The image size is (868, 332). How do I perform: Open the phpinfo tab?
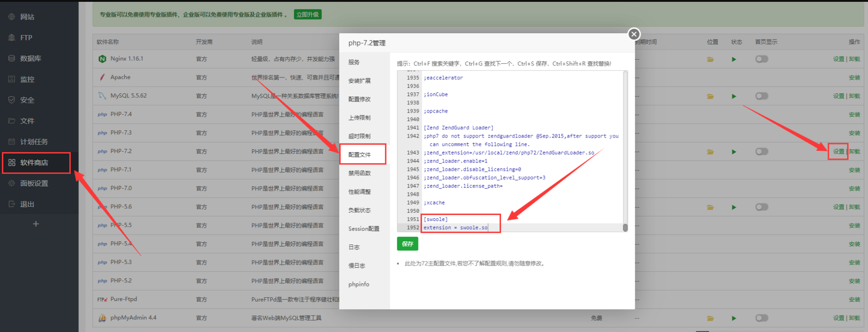(359, 284)
